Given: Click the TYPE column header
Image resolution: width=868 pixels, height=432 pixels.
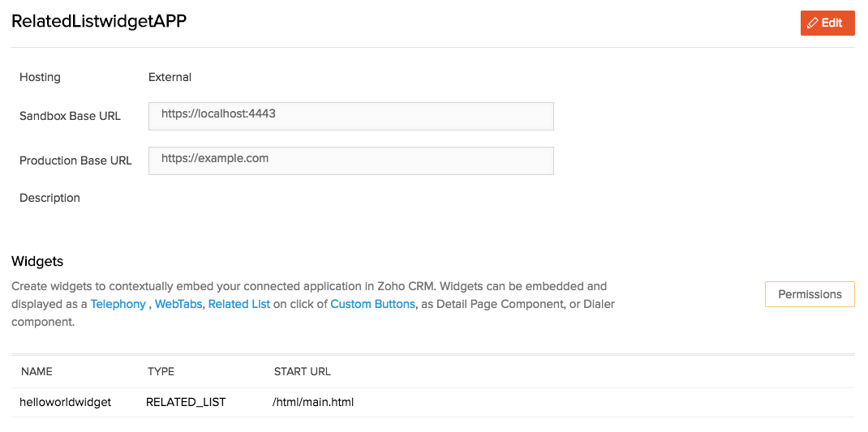Looking at the screenshot, I should coord(161,372).
